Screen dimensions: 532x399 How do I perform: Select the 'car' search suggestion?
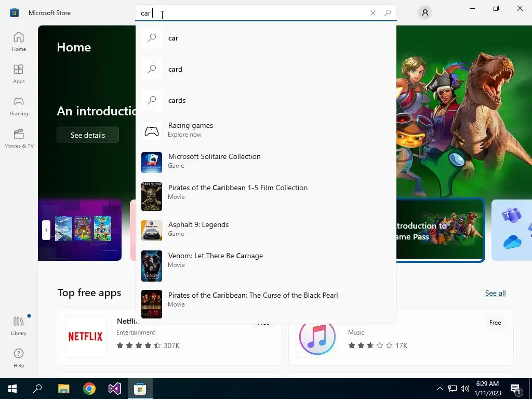point(265,38)
